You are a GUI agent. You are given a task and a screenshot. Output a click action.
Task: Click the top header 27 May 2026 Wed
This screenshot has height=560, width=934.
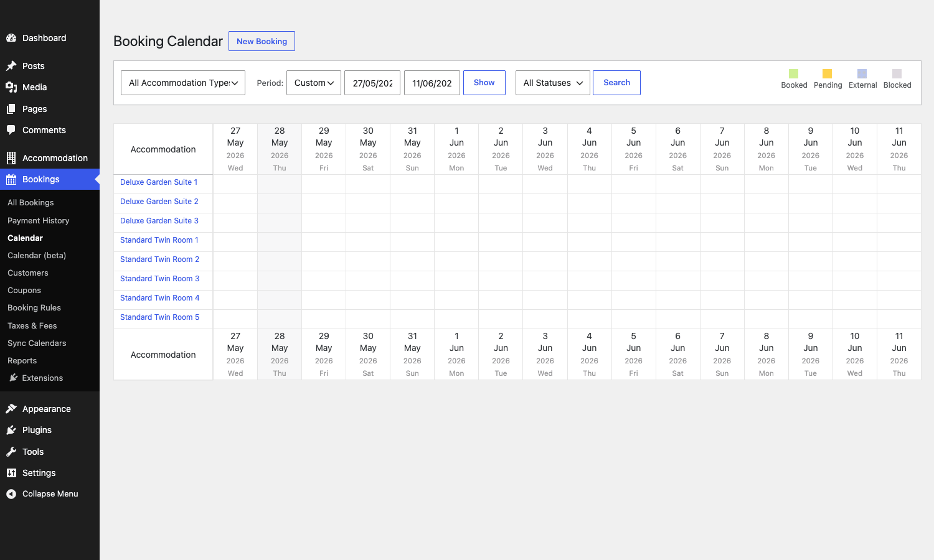tap(235, 149)
